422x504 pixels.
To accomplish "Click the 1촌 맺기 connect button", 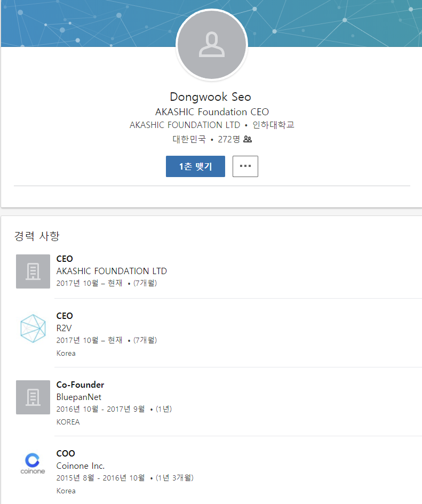I will pyautogui.click(x=195, y=166).
